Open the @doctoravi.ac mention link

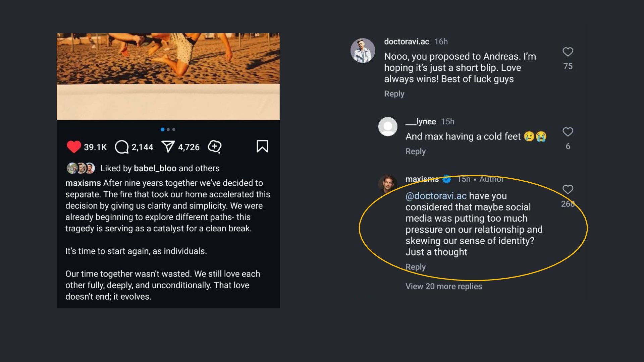coord(436,196)
